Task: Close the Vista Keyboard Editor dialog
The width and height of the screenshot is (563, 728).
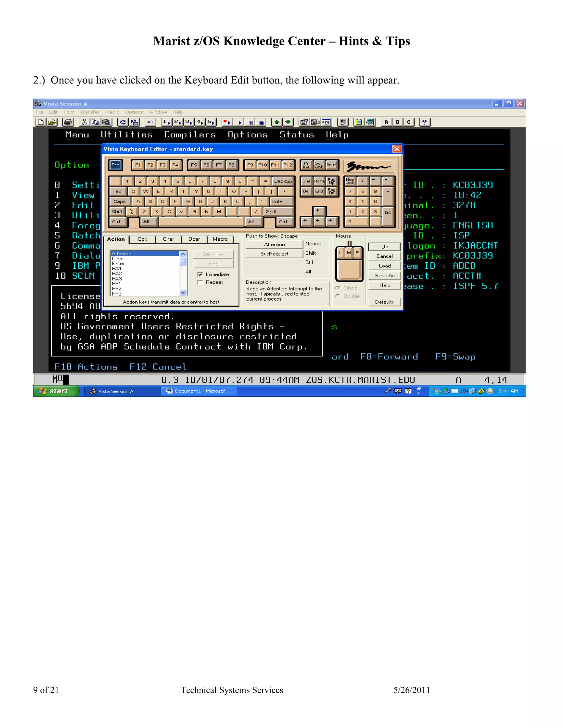Action: tap(397, 149)
